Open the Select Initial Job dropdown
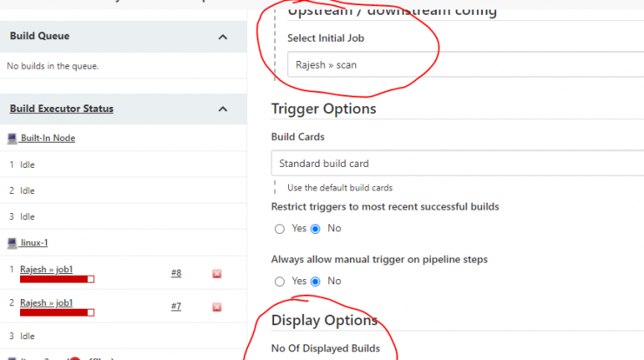Screen dimensions: 644x360 (x=466, y=64)
